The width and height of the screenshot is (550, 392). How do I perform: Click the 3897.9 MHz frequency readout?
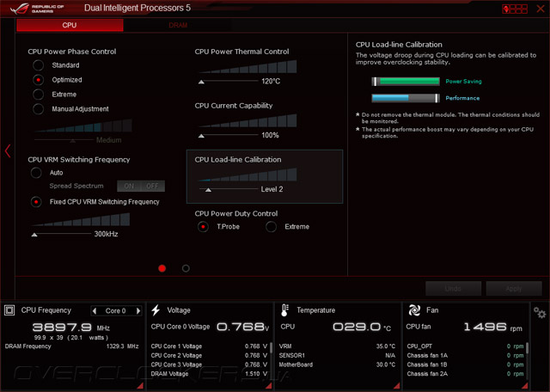[x=70, y=328]
